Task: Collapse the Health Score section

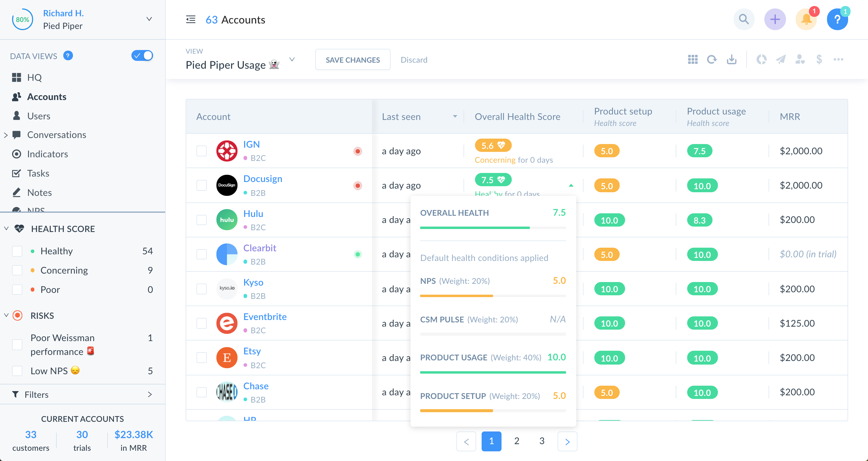Action: (x=6, y=229)
